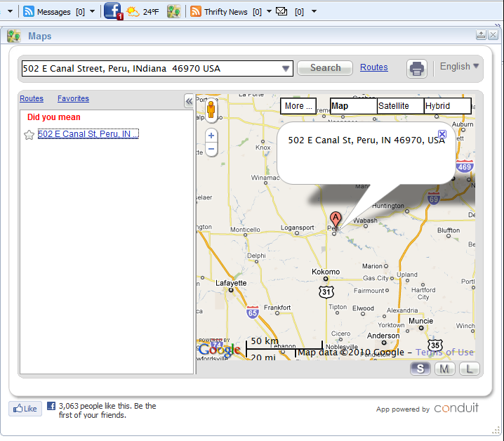
Task: Expand the Messages dropdown arrow
Action: coord(92,11)
